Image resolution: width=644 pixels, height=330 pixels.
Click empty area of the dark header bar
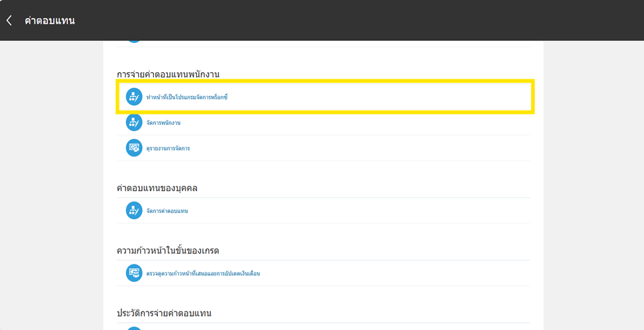(363, 21)
